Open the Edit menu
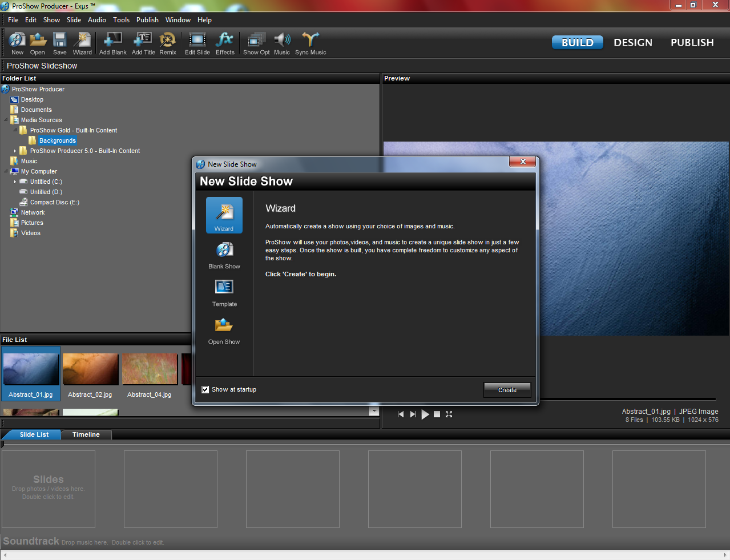The height and width of the screenshot is (560, 730). coord(31,20)
